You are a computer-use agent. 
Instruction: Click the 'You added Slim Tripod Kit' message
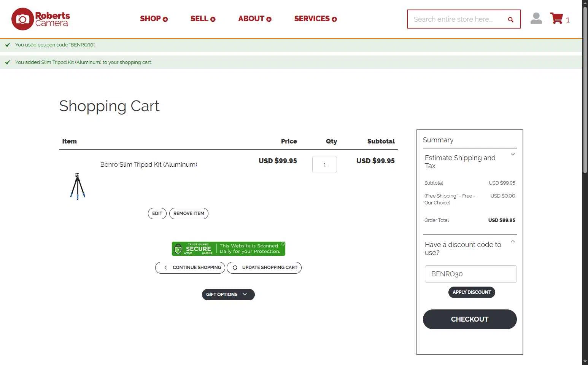point(83,62)
